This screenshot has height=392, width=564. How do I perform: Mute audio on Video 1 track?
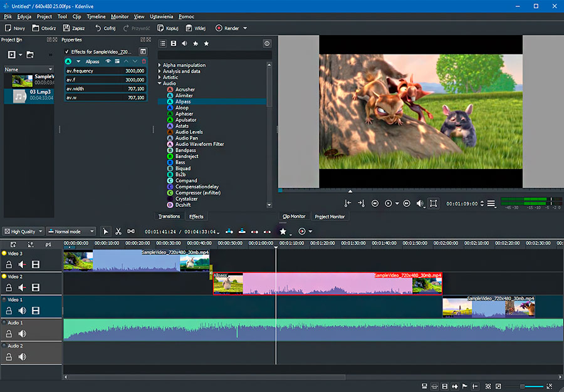(23, 311)
